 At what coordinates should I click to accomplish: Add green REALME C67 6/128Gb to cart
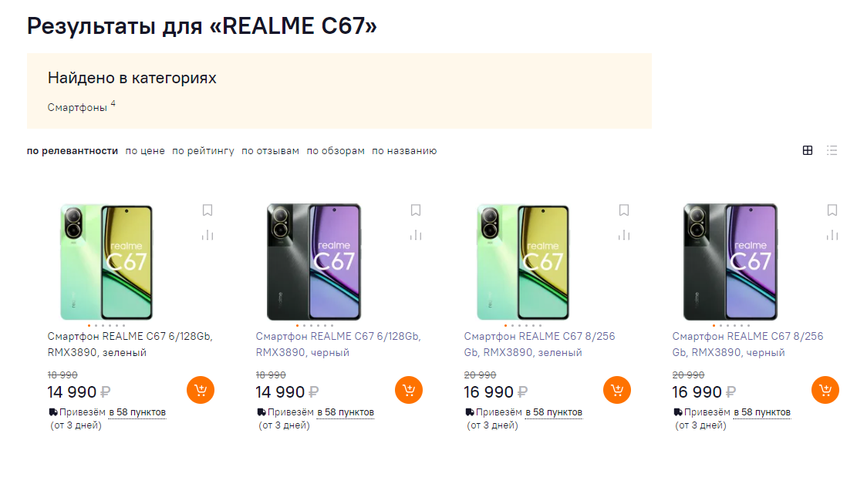pyautogui.click(x=201, y=390)
